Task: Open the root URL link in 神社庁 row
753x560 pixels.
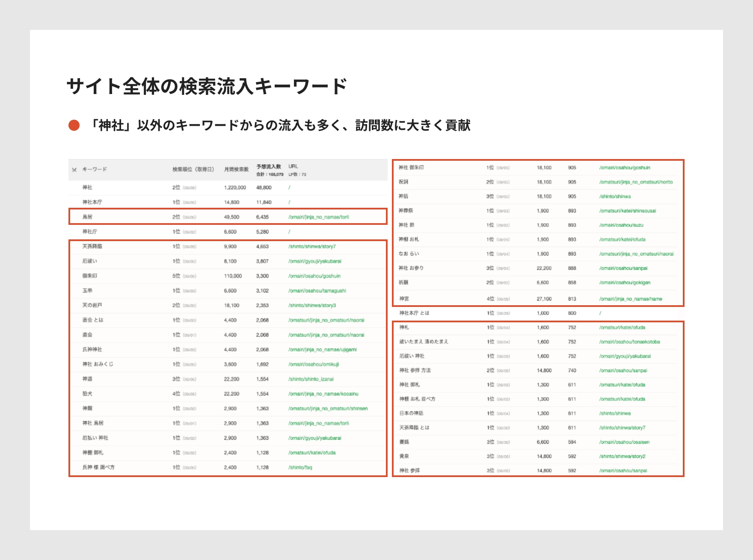Action: [x=290, y=232]
